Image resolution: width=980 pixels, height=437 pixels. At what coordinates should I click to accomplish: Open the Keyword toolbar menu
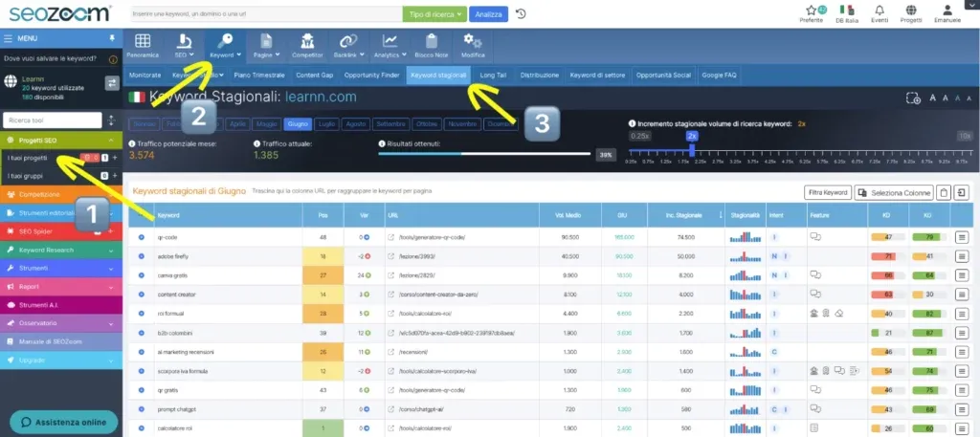coord(226,46)
